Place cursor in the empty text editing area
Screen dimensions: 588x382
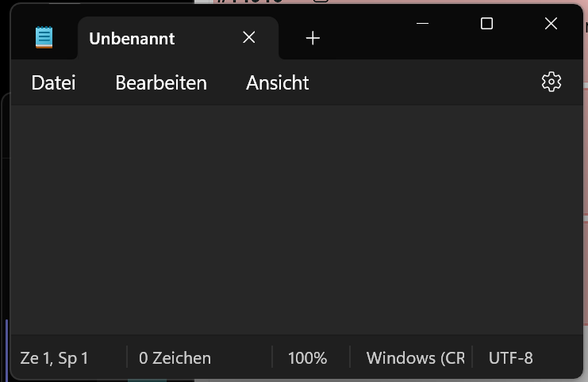pyautogui.click(x=294, y=218)
